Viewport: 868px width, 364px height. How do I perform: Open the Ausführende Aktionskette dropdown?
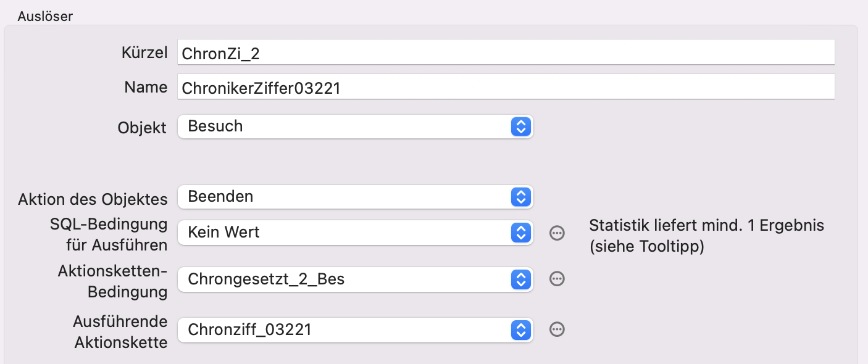tap(355, 330)
